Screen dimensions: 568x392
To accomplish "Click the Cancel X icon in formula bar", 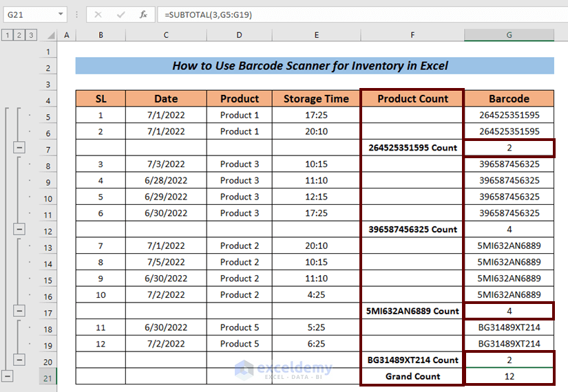I will [98, 14].
